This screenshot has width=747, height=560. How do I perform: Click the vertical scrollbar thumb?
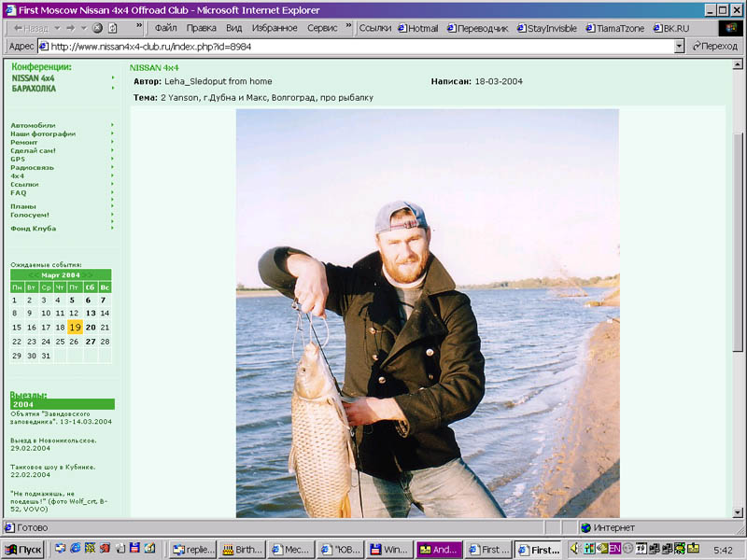738,243
